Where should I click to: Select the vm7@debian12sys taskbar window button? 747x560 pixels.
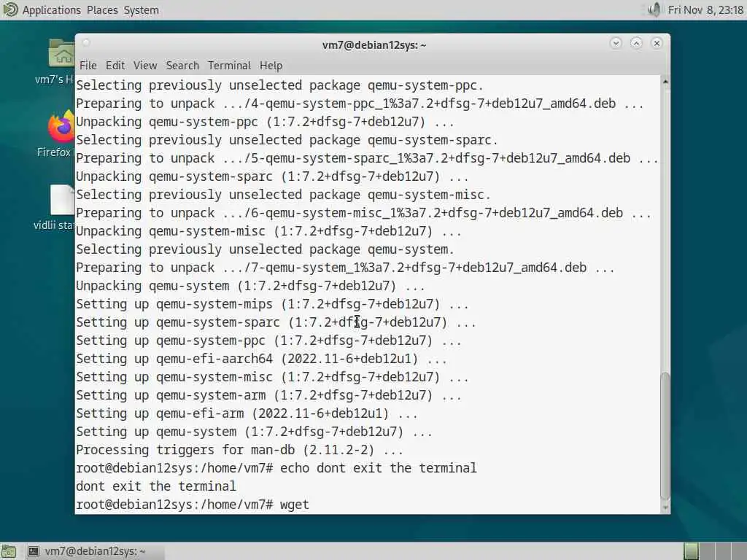point(95,551)
